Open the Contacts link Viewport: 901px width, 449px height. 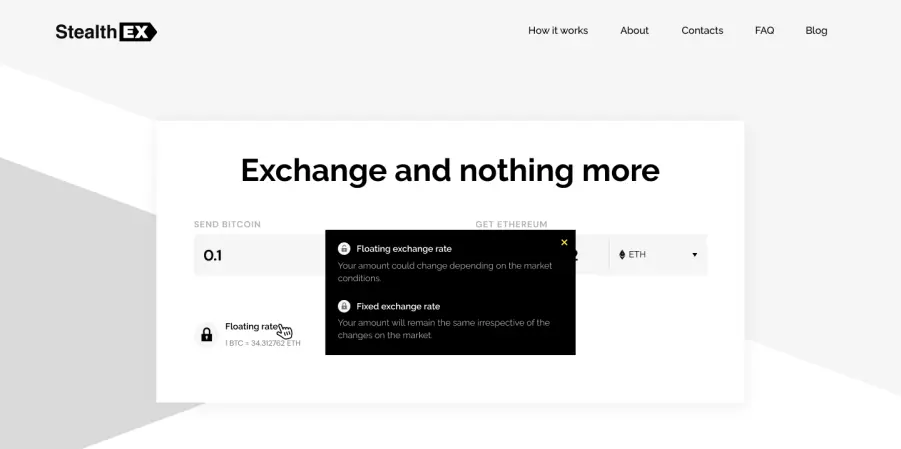[x=702, y=30]
